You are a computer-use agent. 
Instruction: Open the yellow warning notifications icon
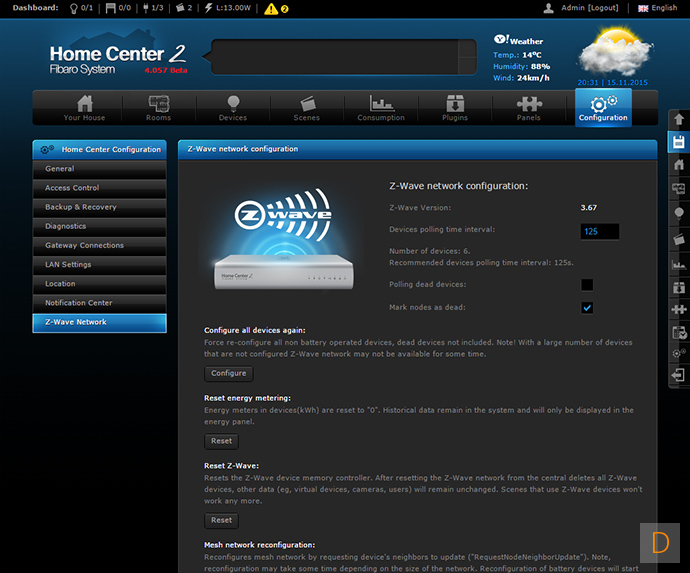[x=271, y=9]
